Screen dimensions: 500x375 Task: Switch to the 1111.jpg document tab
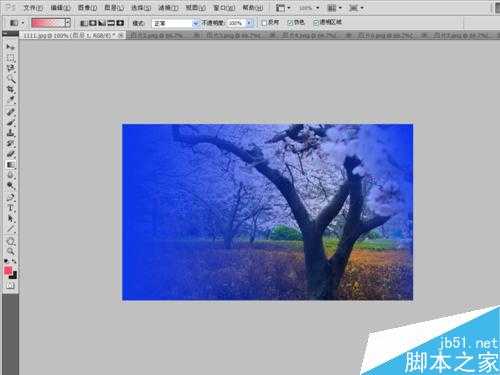click(69, 35)
